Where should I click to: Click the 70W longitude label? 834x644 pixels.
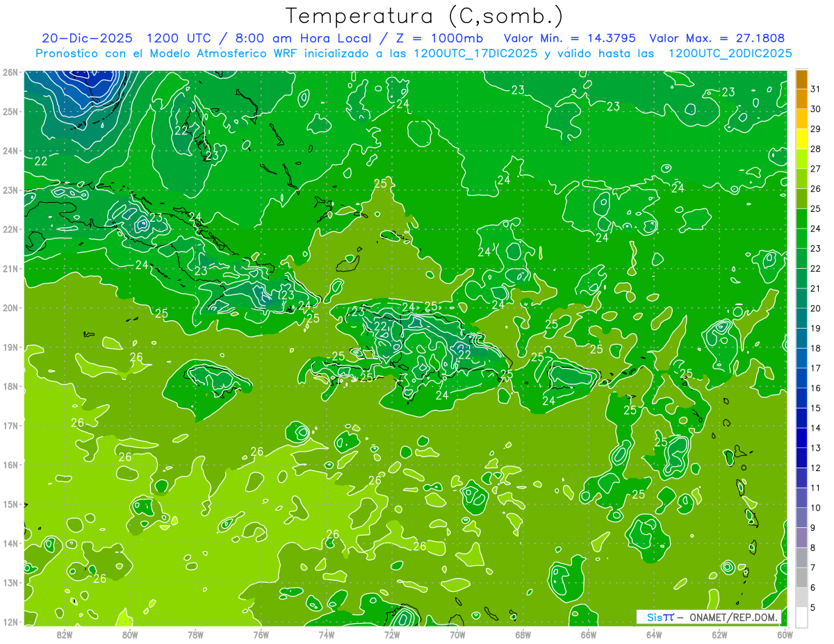[457, 634]
